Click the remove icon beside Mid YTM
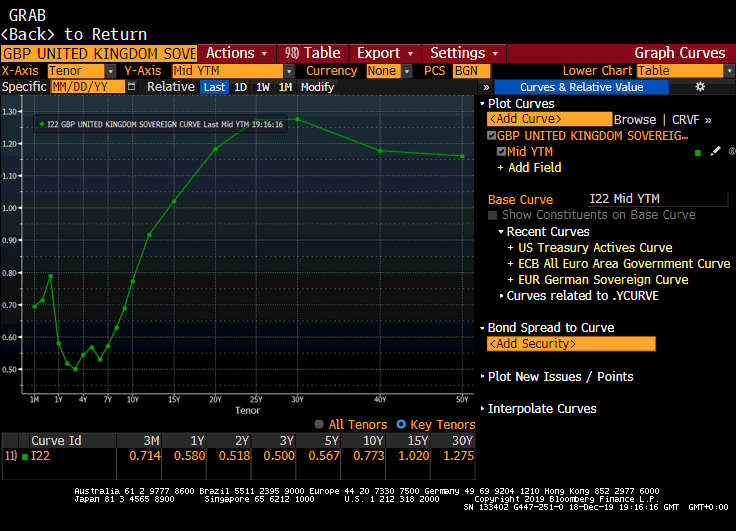This screenshot has width=736, height=531. point(731,152)
